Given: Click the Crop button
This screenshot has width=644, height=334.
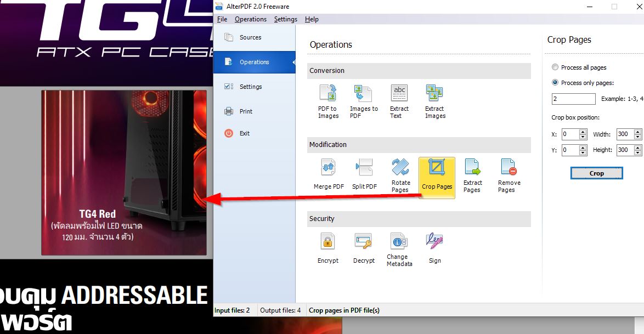Looking at the screenshot, I should (x=596, y=173).
